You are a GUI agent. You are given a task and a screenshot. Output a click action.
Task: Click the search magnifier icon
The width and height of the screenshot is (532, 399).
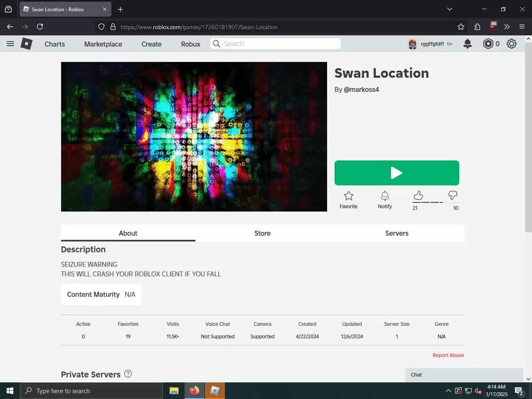(217, 44)
